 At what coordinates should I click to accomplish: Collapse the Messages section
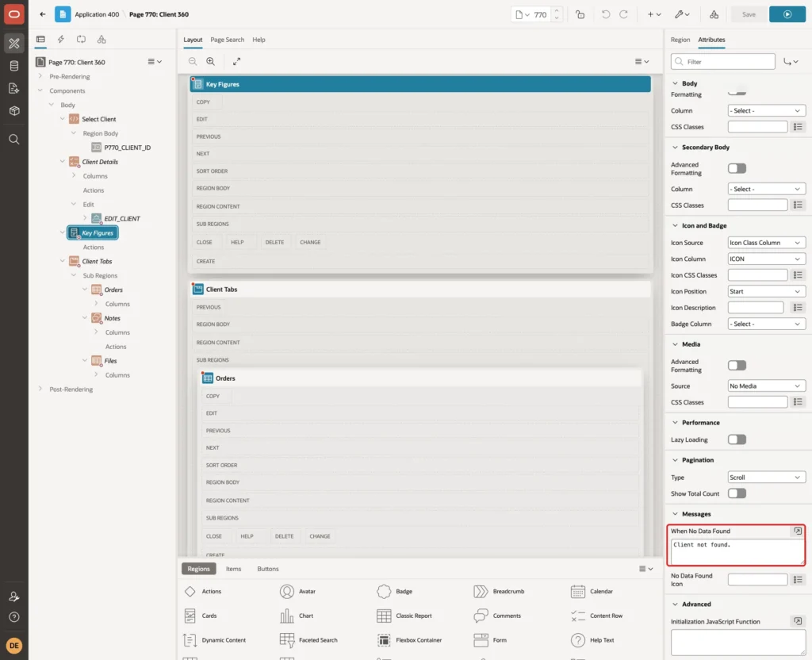675,514
